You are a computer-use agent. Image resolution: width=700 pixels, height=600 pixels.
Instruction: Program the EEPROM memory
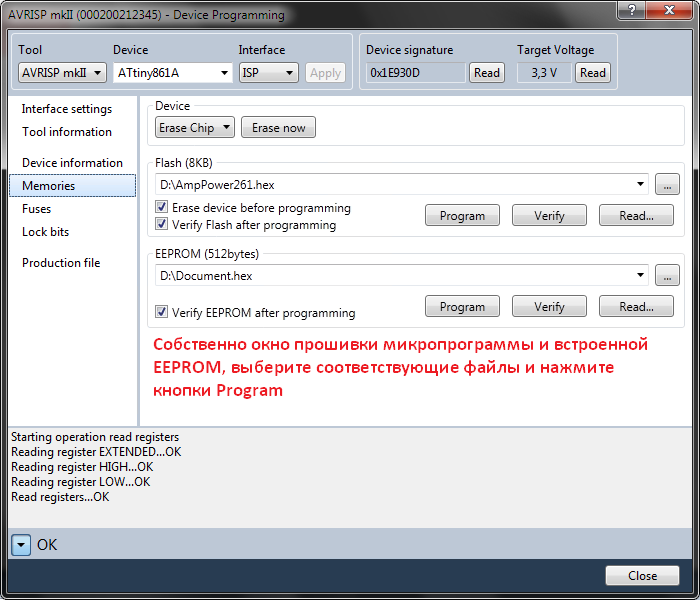(x=462, y=306)
